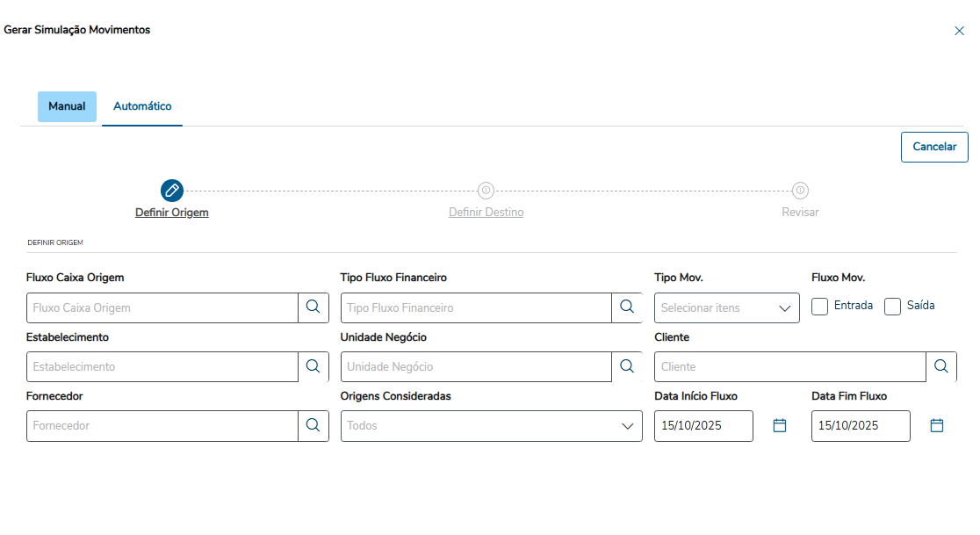Click the Definir Origem pencil step icon
The width and height of the screenshot is (980, 535).
tap(172, 190)
